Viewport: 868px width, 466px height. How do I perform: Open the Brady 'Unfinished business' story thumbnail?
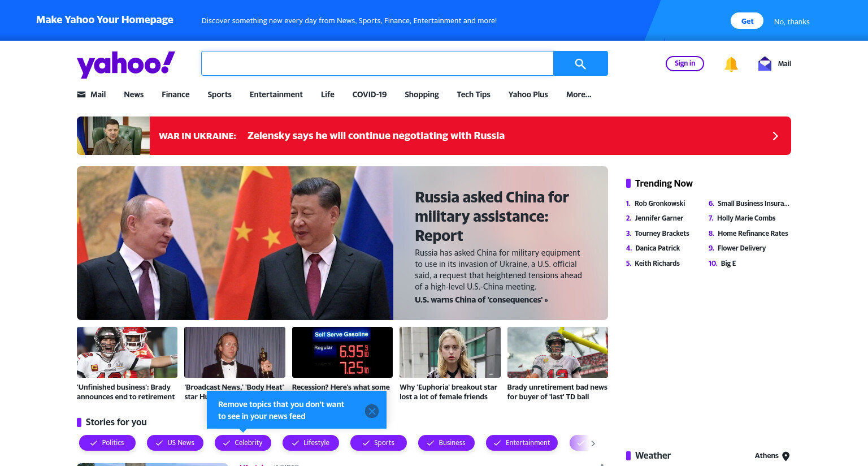[127, 352]
